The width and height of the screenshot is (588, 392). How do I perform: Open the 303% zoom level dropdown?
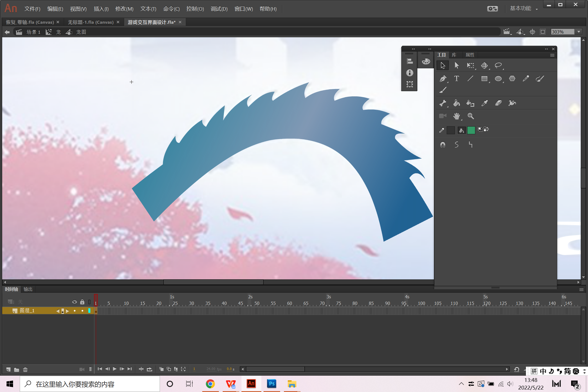(579, 32)
